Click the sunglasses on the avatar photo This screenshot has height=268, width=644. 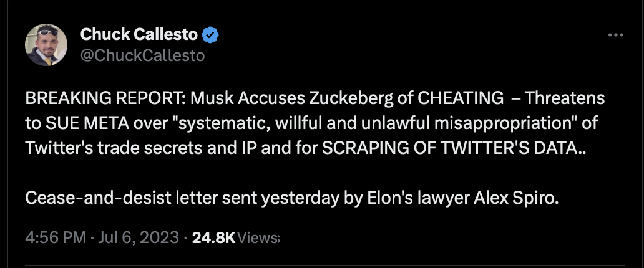point(49,32)
